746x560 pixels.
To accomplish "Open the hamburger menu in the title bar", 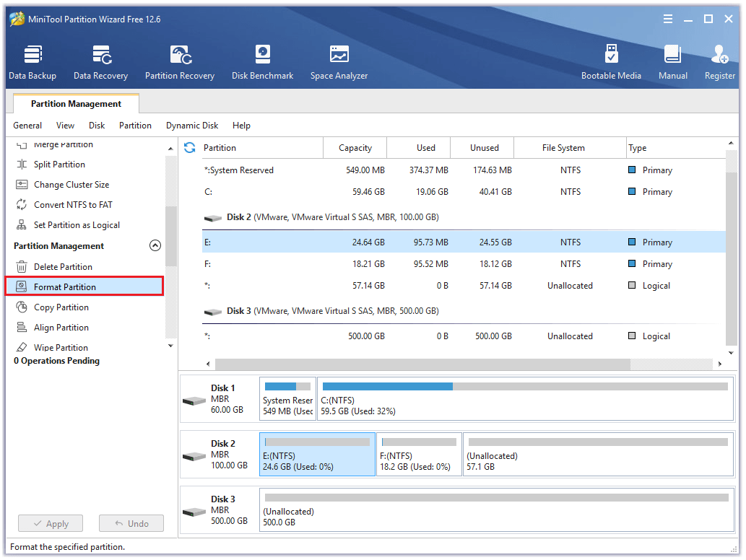I will point(667,19).
